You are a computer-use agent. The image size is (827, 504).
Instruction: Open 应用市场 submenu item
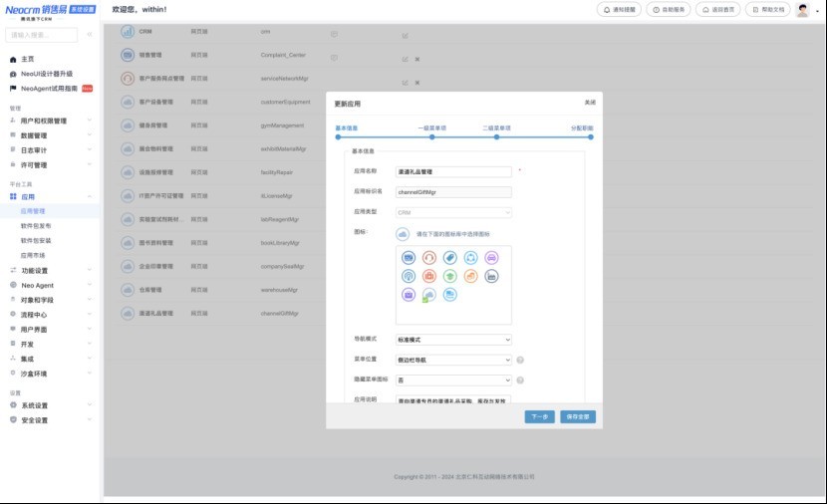click(33, 255)
